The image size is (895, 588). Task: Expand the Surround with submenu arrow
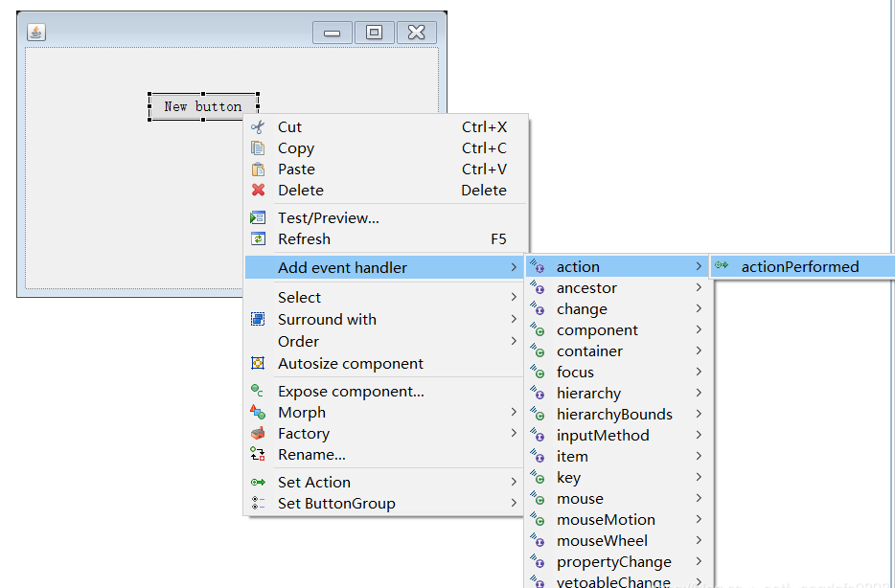[x=514, y=319]
